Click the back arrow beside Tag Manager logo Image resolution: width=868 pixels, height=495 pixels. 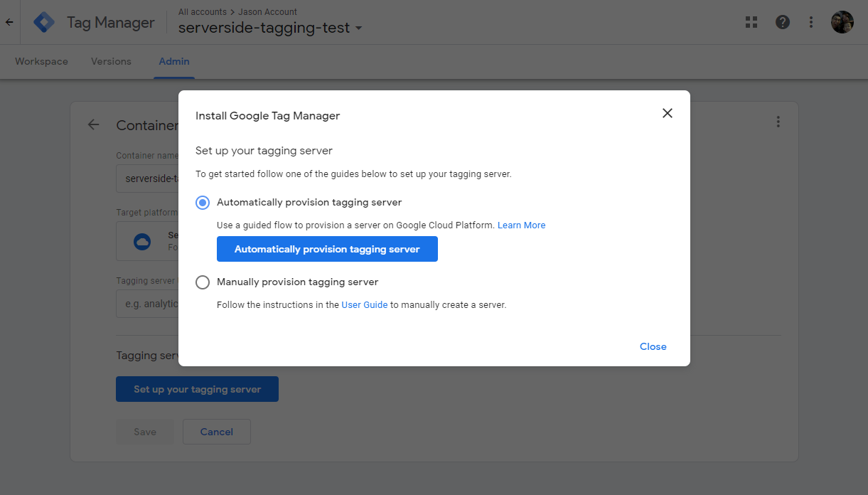pyautogui.click(x=9, y=22)
